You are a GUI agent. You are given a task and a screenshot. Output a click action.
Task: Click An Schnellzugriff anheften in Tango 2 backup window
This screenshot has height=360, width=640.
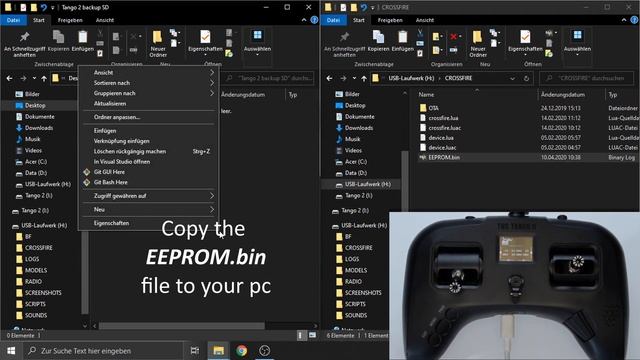pos(24,44)
